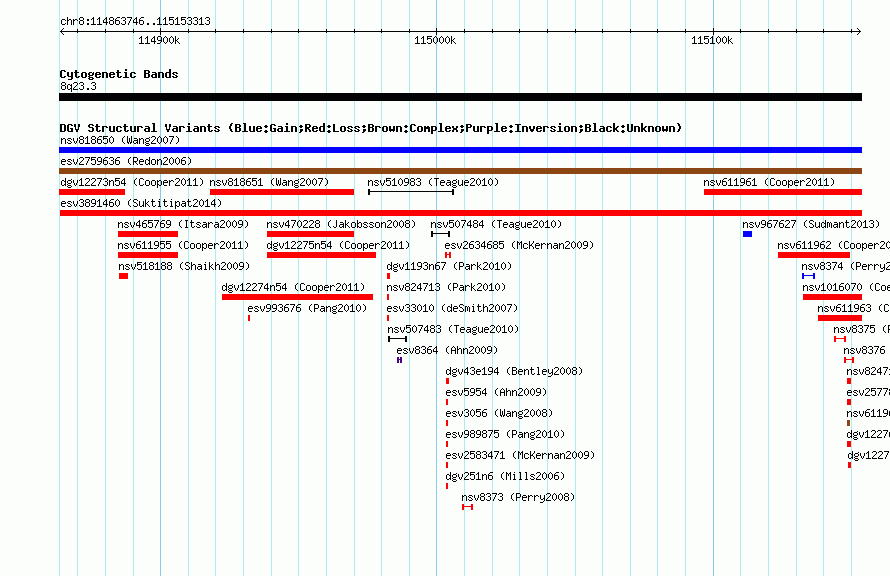Screen dimensions: 890x576
Task: Select the esv989875 (Pang2010) label
Action: (505, 434)
